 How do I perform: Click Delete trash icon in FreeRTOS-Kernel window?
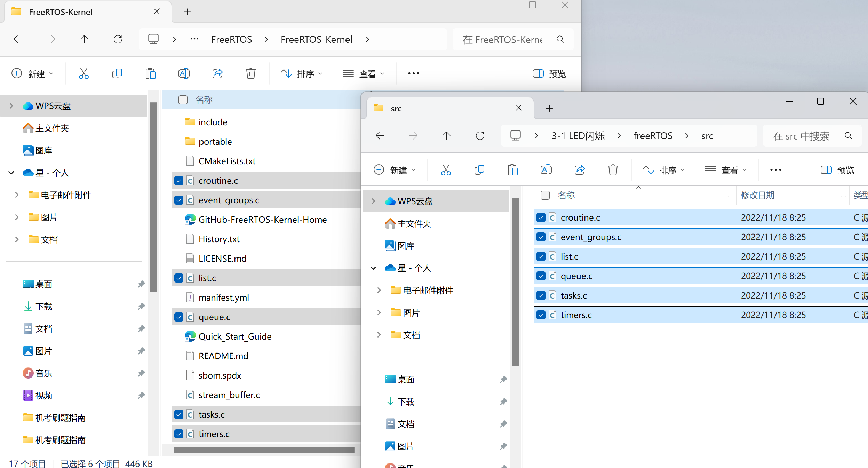250,73
